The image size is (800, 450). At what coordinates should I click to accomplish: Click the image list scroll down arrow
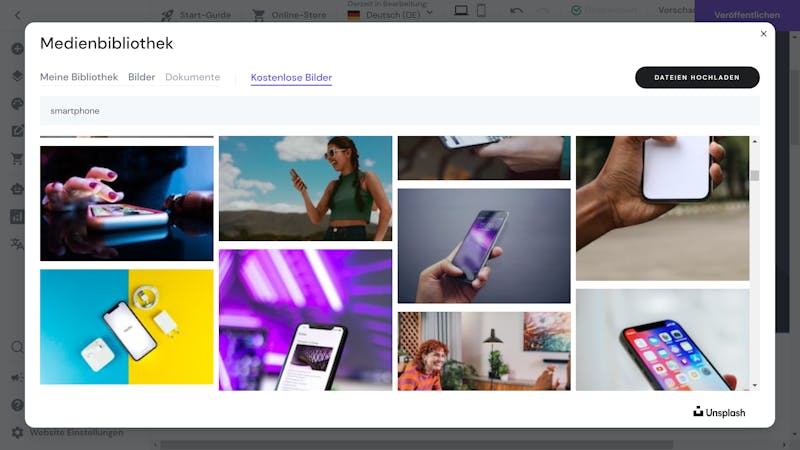tap(755, 386)
